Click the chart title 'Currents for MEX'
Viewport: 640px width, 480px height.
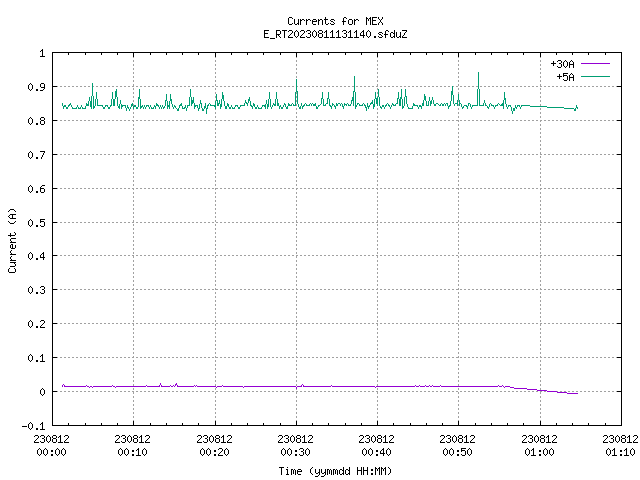335,21
